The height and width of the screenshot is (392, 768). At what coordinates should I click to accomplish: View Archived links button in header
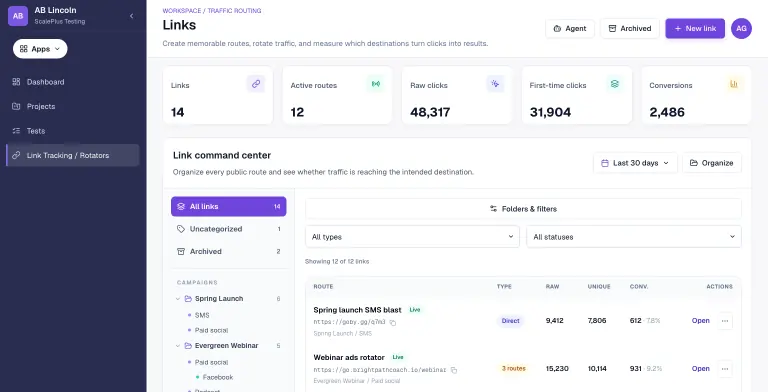coord(630,28)
